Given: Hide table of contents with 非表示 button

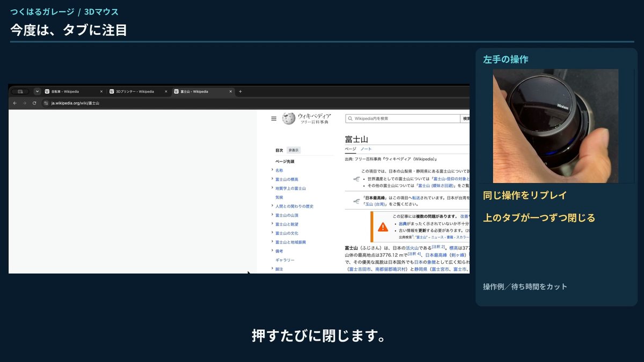Looking at the screenshot, I should (x=294, y=150).
